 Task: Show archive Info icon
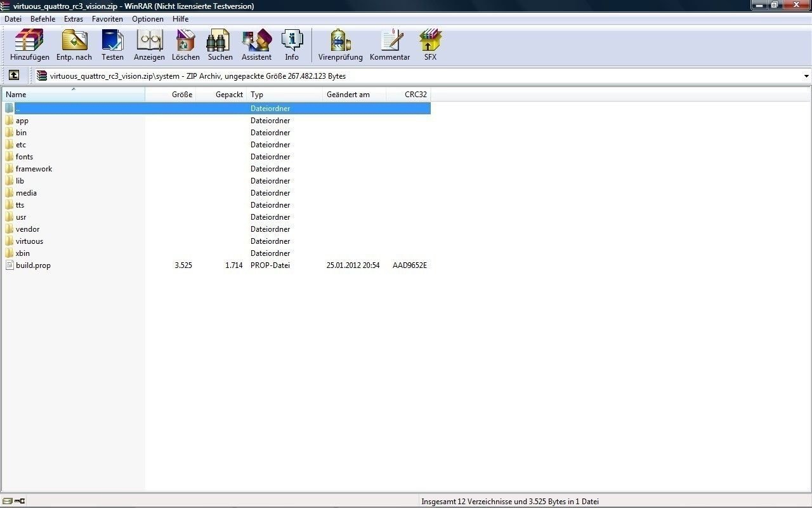click(x=292, y=40)
